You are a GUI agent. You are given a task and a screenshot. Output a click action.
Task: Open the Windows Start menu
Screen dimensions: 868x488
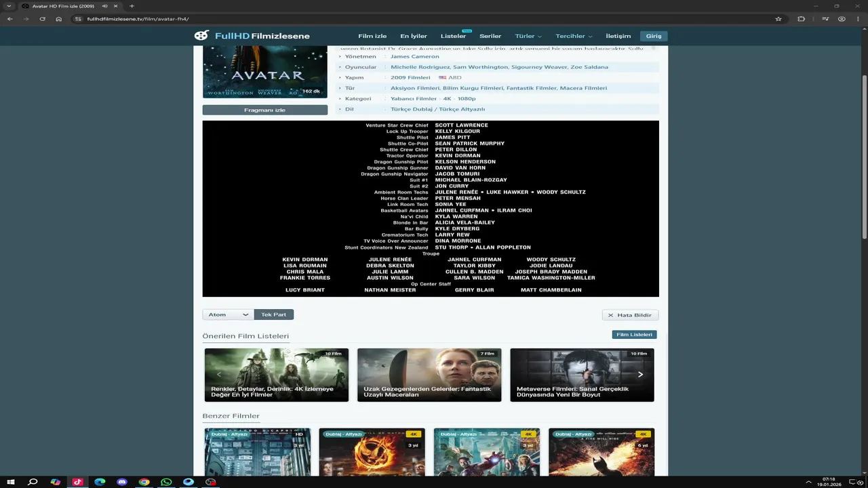[x=10, y=482]
